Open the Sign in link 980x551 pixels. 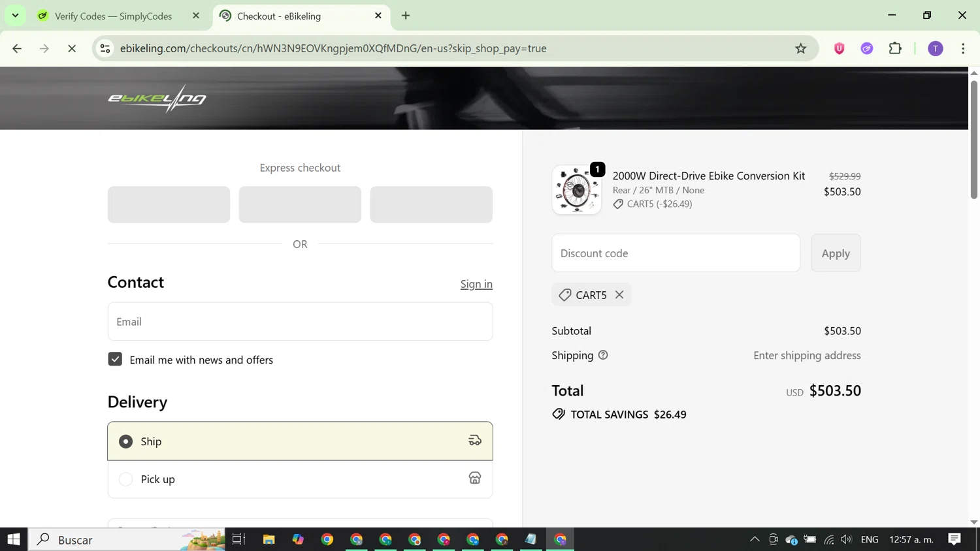coord(476,284)
